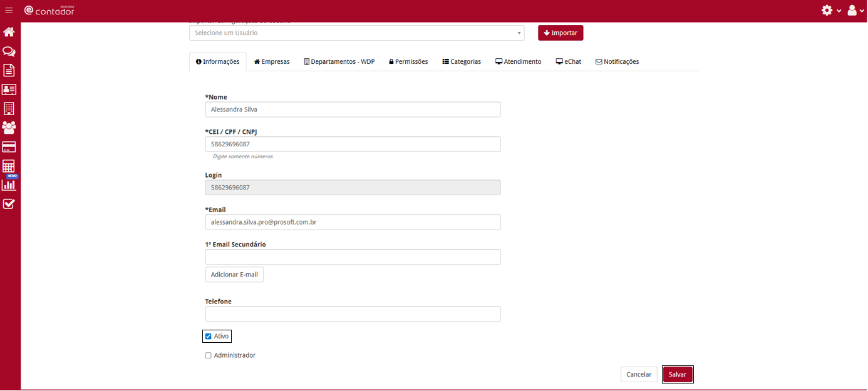
Task: Open the documents sidebar icon
Action: [9, 70]
